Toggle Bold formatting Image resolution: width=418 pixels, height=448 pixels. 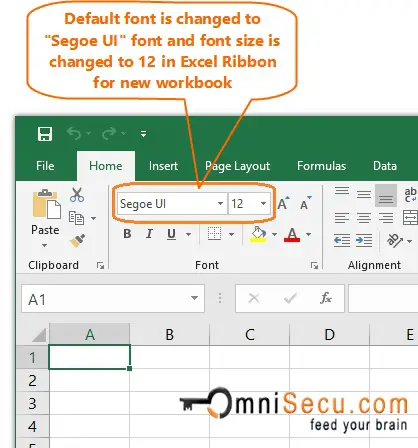click(127, 234)
